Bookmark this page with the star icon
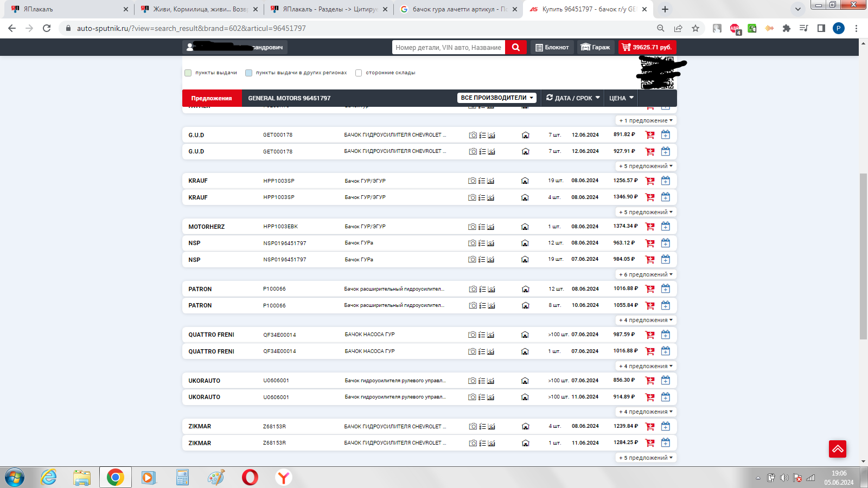 695,28
